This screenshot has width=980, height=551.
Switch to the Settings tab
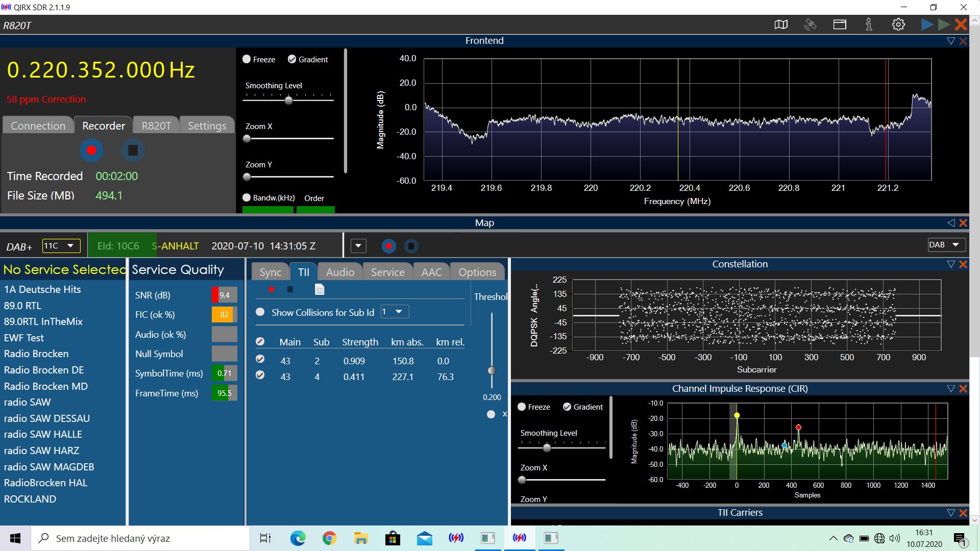click(x=207, y=126)
